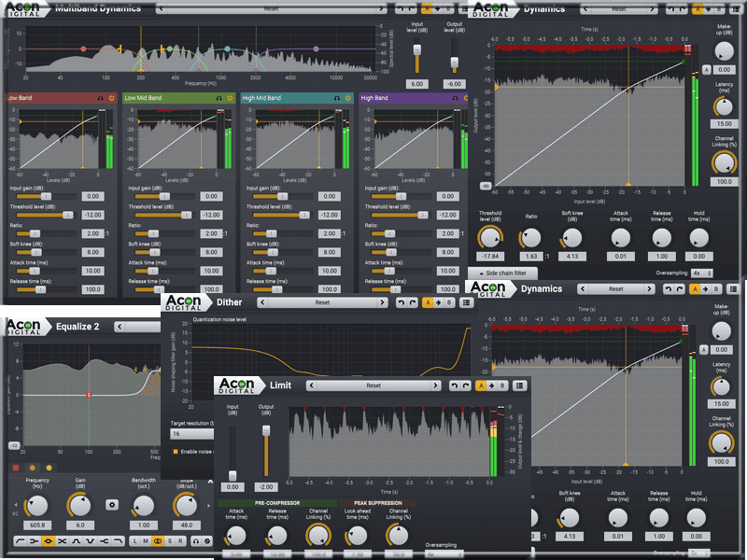Select low-shelf filter type in Equalize 2

pos(34,541)
